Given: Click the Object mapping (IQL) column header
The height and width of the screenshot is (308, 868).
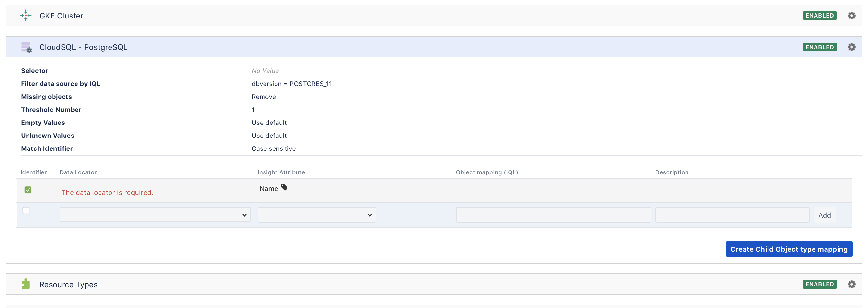Looking at the screenshot, I should point(487,172).
